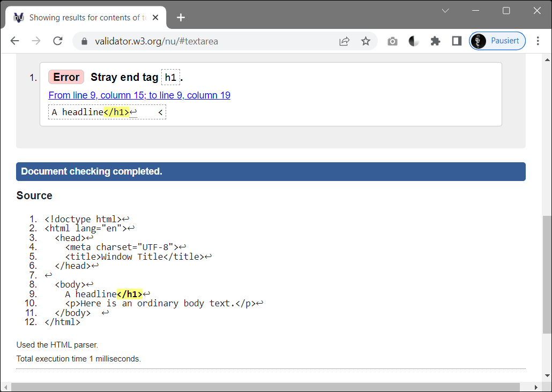Expand the tab search chevron
The image size is (552, 392).
(445, 11)
